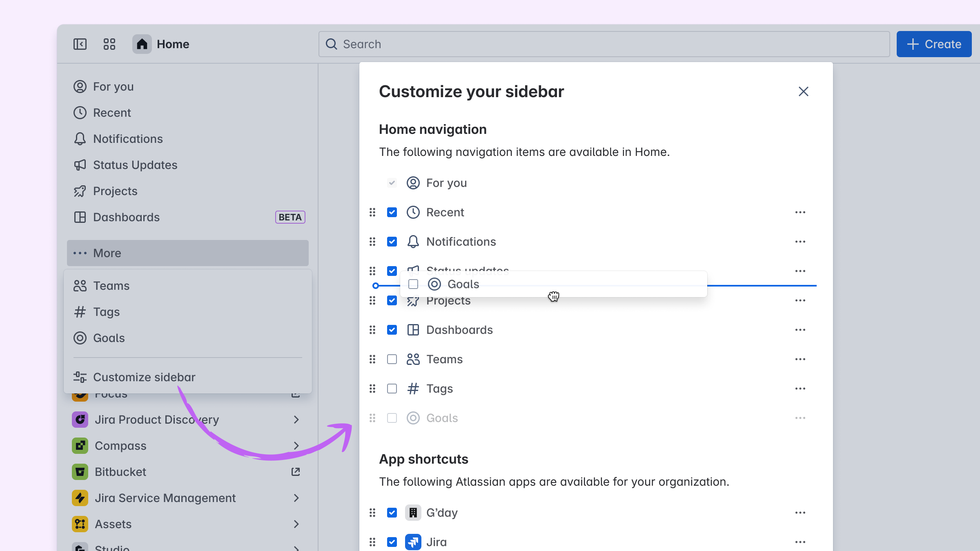980x551 pixels.
Task: Uncheck the Notifications checkbox
Action: click(392, 242)
